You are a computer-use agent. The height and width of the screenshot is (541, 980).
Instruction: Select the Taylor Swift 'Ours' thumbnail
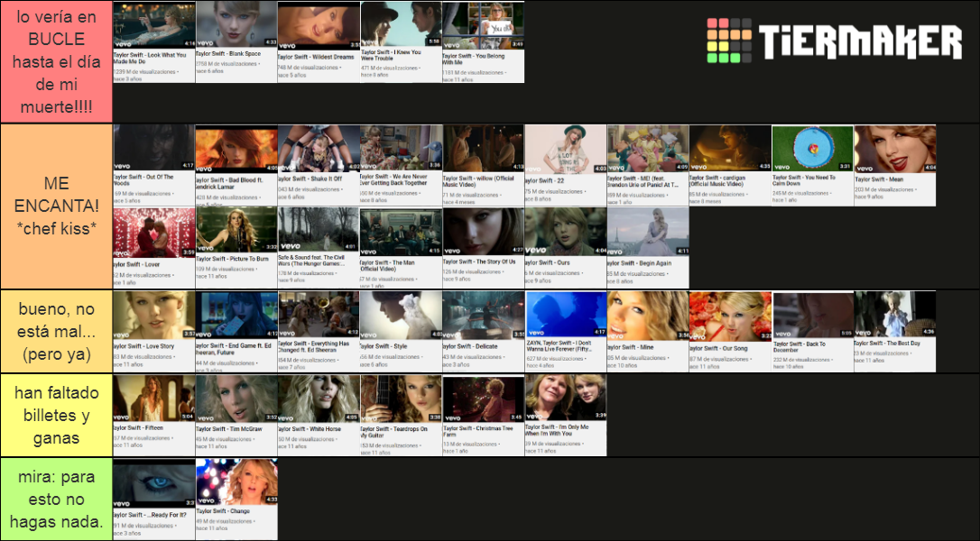[566, 247]
